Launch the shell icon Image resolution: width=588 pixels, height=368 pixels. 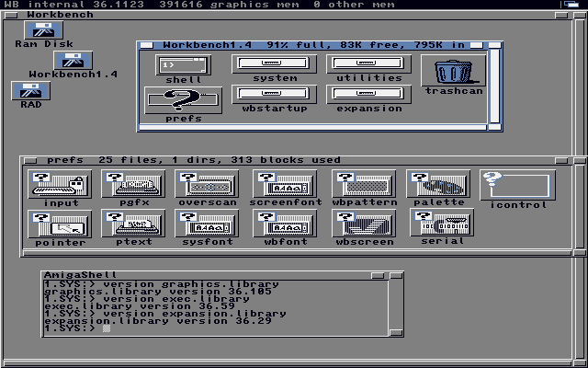184,65
